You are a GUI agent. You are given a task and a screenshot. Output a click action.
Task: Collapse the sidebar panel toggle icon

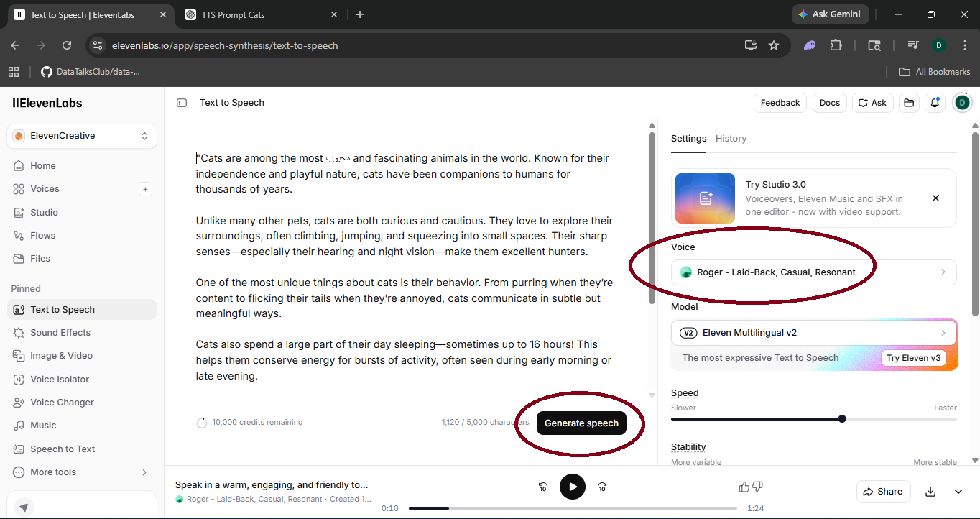point(182,103)
